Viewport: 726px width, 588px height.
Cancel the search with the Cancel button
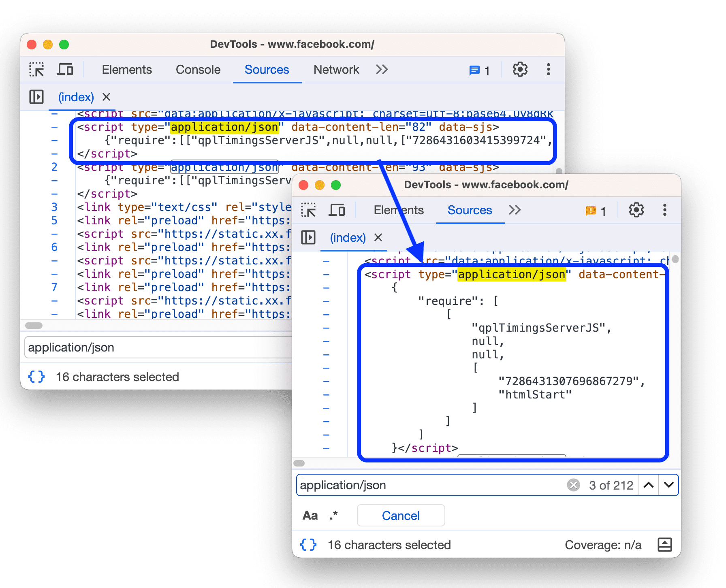(400, 515)
